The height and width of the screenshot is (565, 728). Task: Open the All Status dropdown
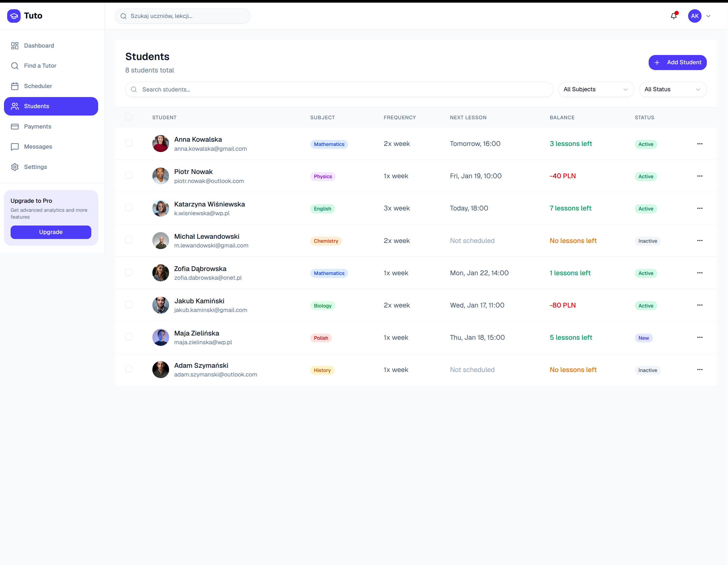673,89
